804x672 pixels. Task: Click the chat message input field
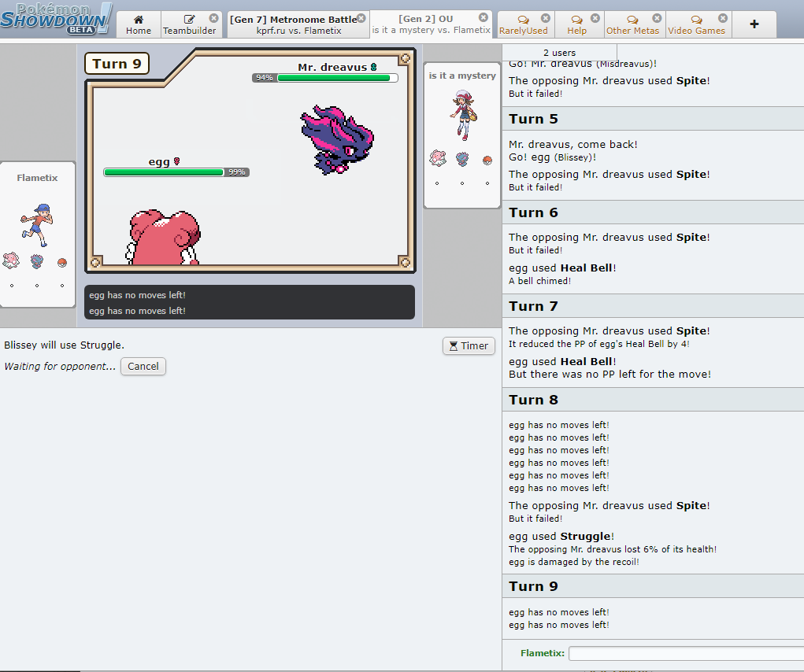[686, 653]
